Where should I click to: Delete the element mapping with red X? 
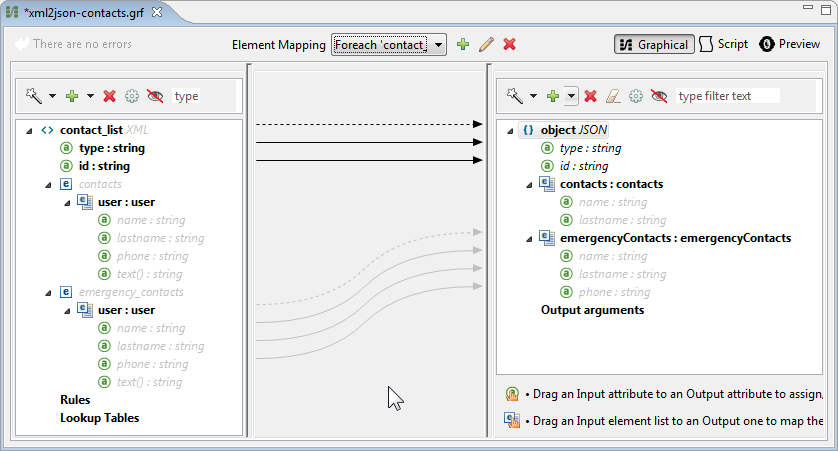[x=509, y=44]
